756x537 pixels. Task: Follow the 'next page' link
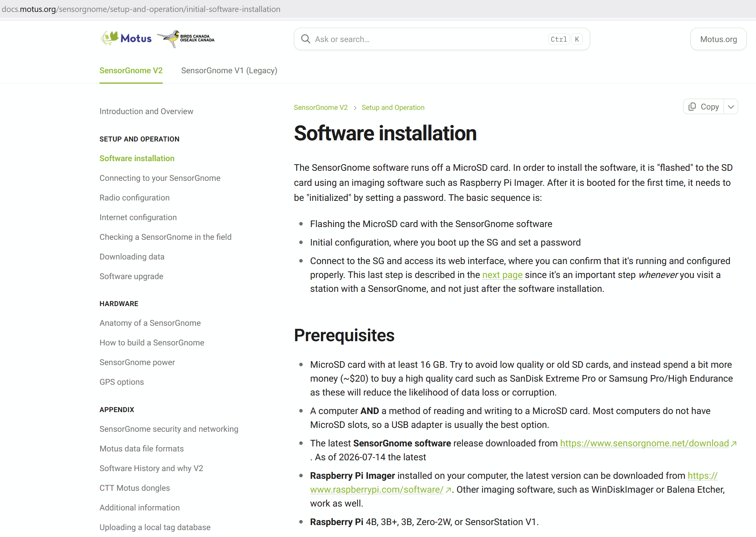click(502, 275)
